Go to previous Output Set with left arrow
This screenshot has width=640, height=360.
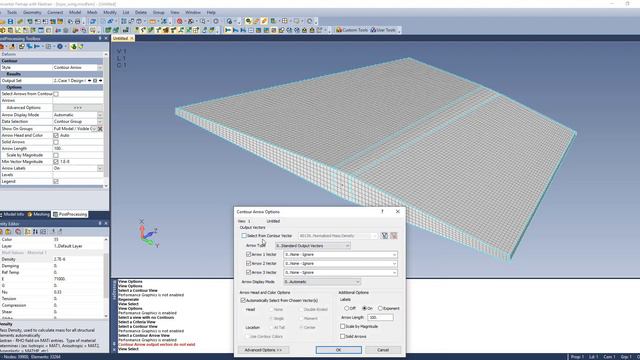click(90, 81)
